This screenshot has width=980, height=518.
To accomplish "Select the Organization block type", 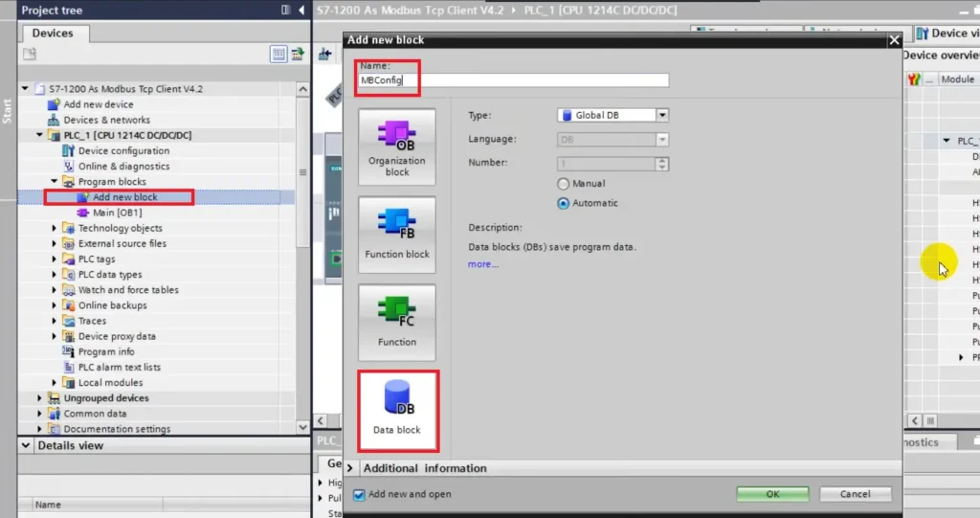I will [x=397, y=147].
